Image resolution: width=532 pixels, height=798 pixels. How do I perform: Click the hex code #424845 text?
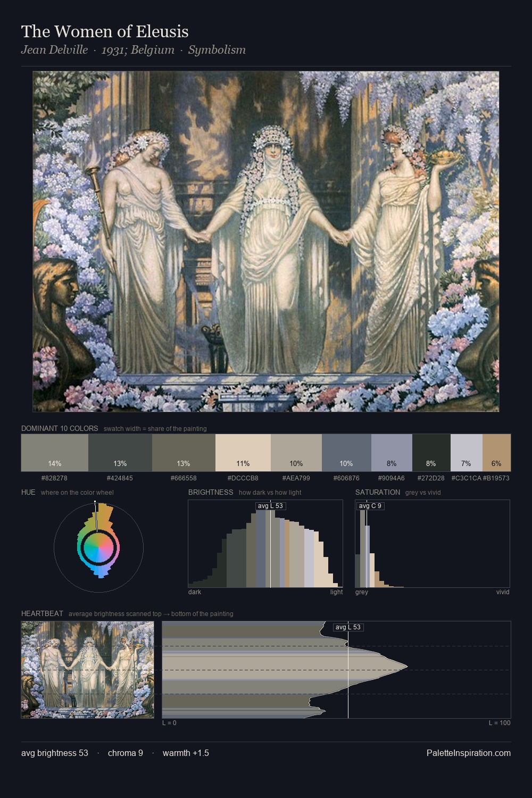tap(120, 478)
